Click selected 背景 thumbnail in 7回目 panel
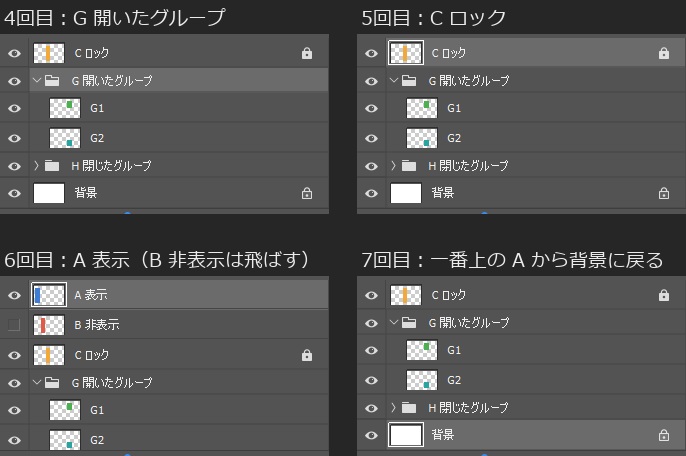Viewport: 686px width, 456px height. coord(406,435)
